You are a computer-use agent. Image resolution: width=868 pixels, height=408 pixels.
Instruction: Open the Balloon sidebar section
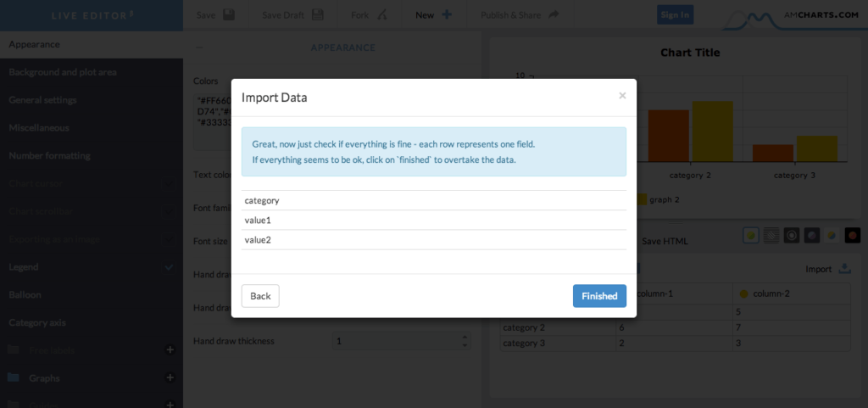click(92, 294)
